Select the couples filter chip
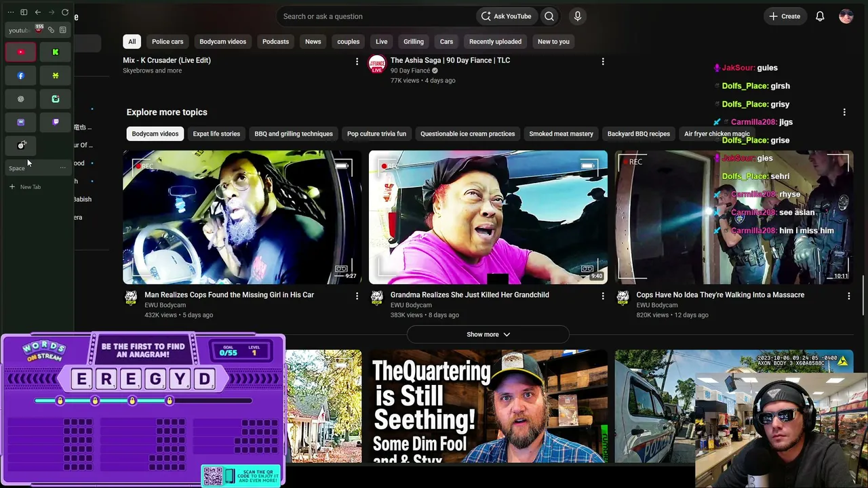This screenshot has width=868, height=488. click(x=349, y=41)
